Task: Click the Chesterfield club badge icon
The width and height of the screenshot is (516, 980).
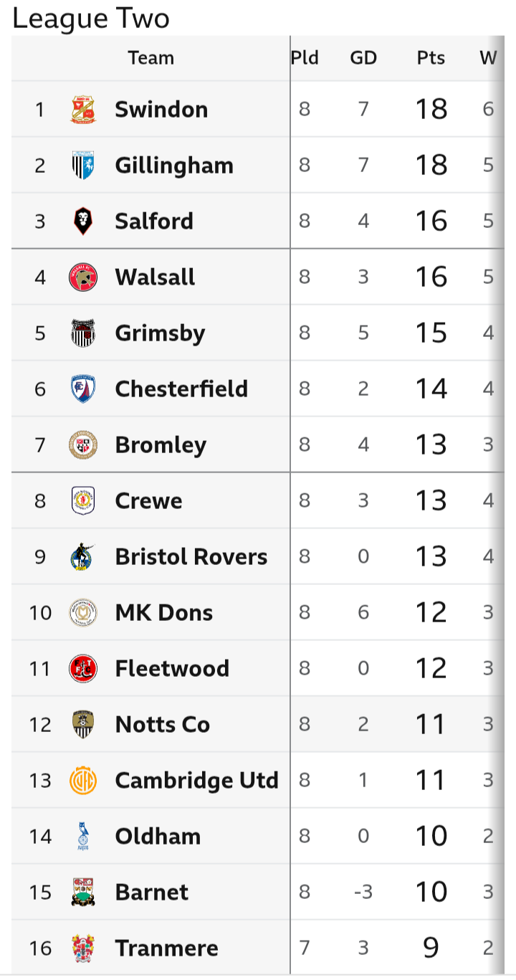Action: point(83,389)
